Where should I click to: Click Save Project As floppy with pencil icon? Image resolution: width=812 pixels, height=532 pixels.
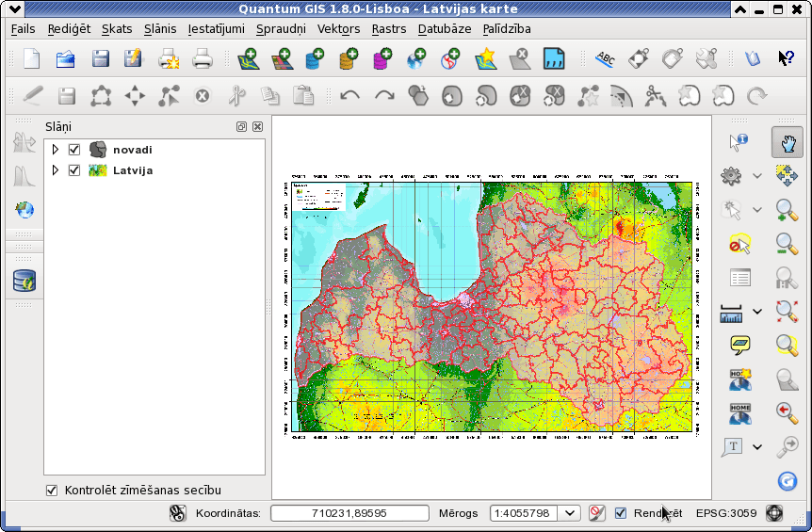133,59
